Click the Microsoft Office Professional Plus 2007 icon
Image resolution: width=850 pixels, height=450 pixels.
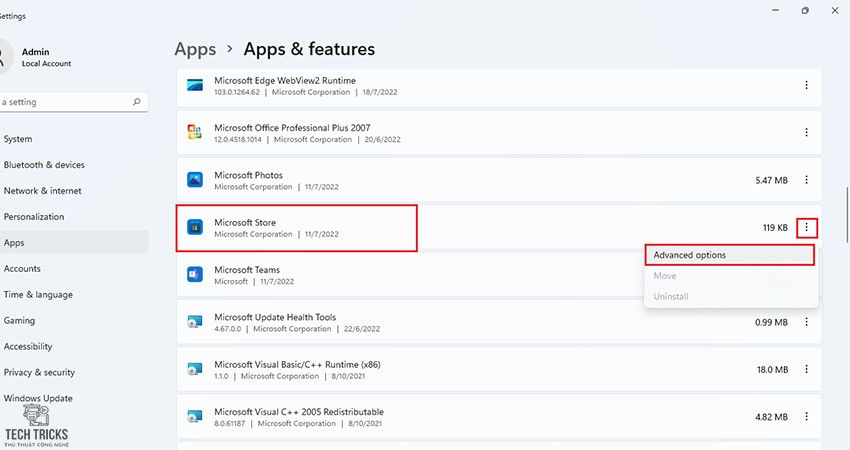[x=195, y=132]
